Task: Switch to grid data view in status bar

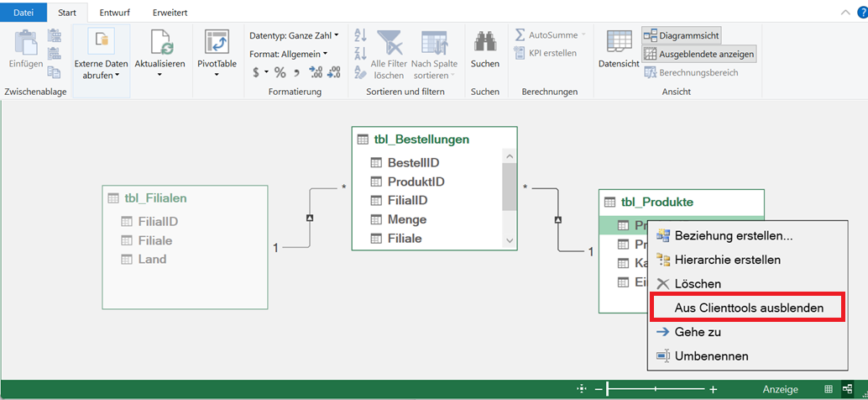Action: pyautogui.click(x=829, y=389)
